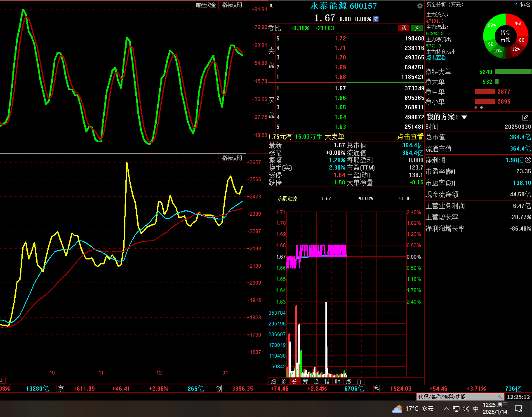
Task: Open the weather widget on the taskbar
Action: [413, 409]
